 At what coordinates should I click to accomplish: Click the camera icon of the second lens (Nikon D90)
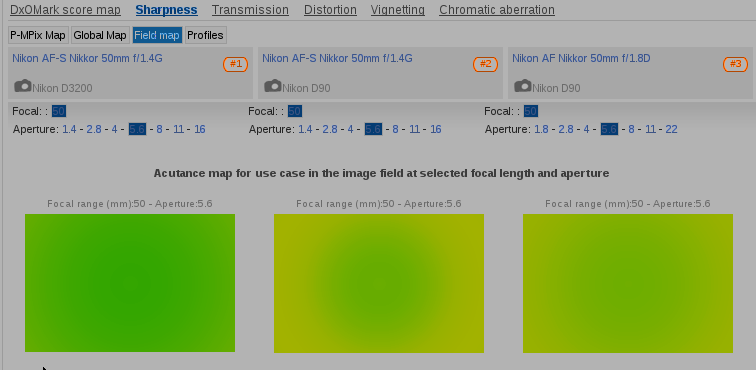tap(273, 86)
